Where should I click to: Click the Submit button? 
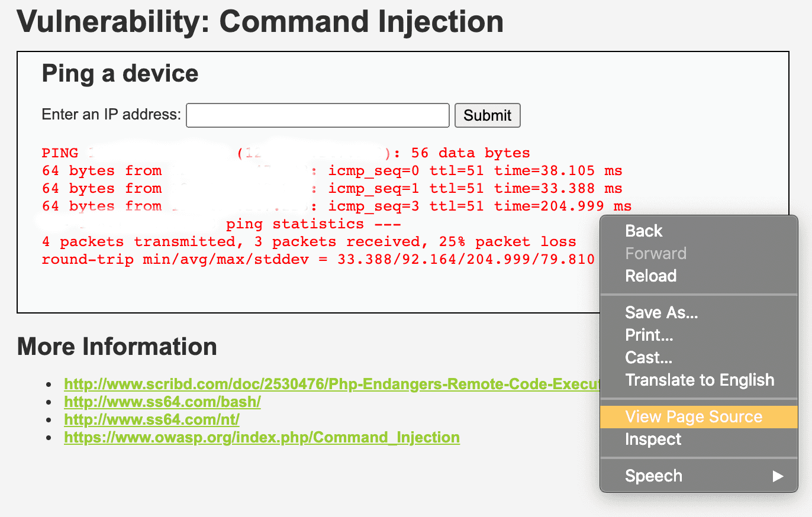point(487,115)
